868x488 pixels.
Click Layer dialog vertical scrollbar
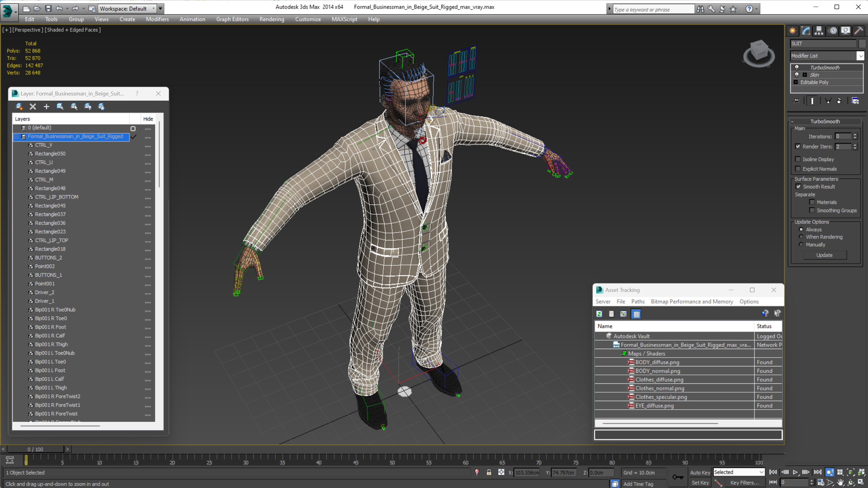(x=159, y=154)
